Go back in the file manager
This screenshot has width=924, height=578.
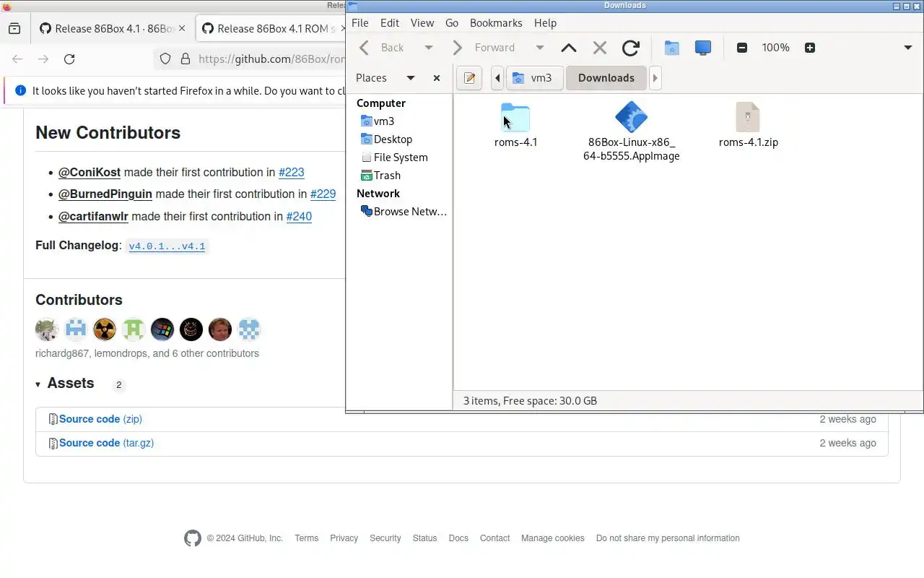click(x=383, y=48)
